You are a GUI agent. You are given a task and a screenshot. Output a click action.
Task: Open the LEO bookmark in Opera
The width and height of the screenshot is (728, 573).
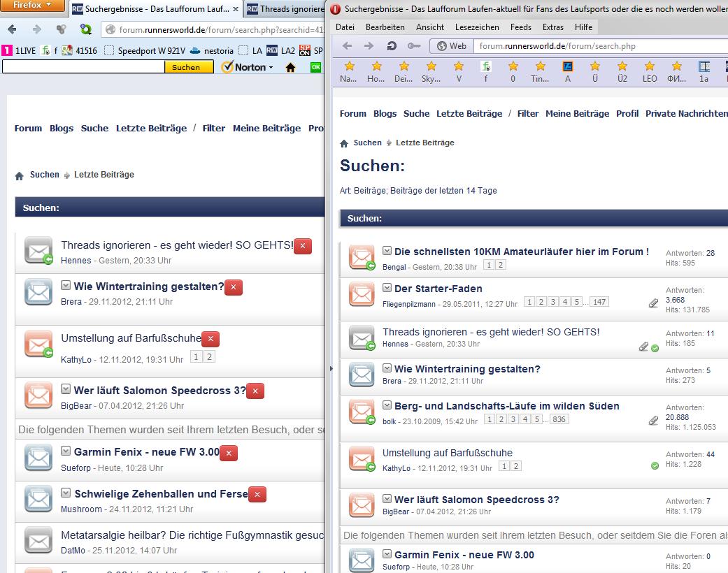coord(650,71)
